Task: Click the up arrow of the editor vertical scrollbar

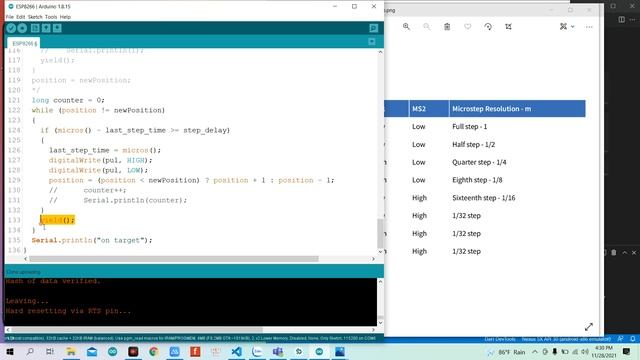Action: pyautogui.click(x=380, y=52)
